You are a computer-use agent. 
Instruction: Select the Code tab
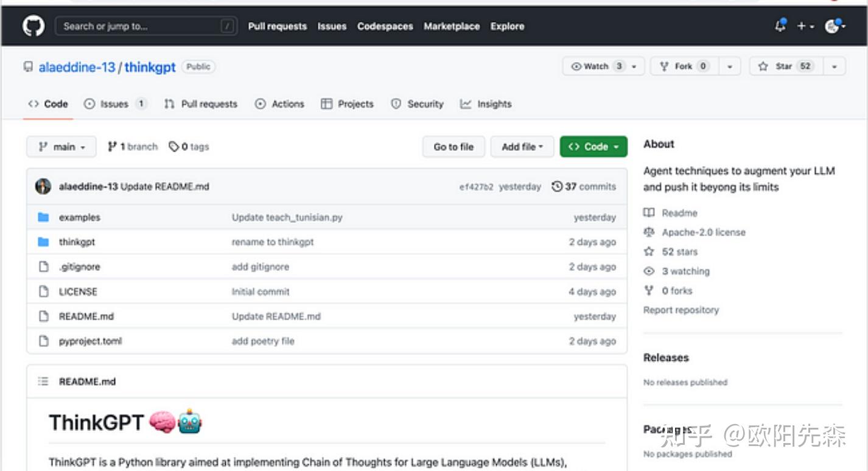click(48, 104)
